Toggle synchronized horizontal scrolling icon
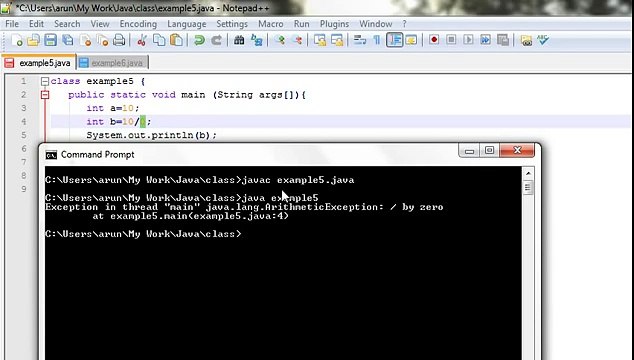 tap(337, 40)
